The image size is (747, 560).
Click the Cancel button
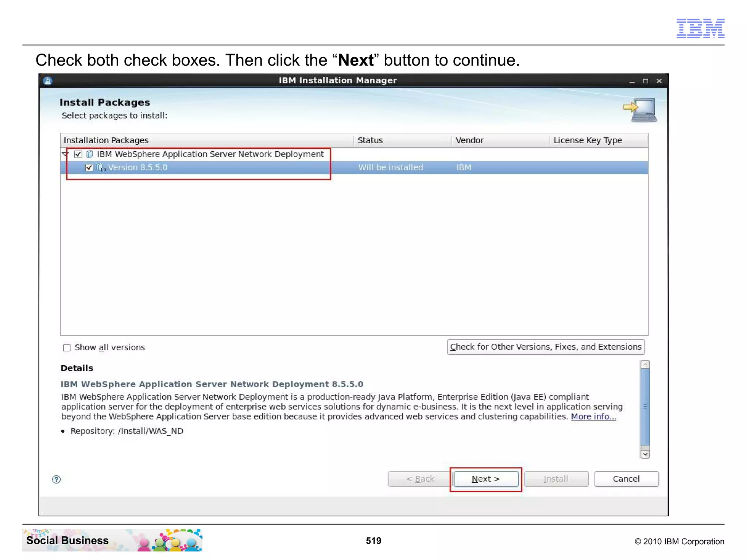(x=626, y=479)
